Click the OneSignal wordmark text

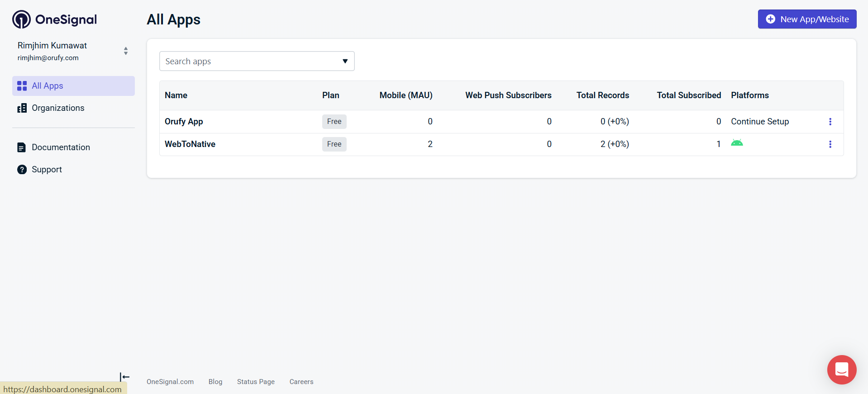click(x=66, y=19)
